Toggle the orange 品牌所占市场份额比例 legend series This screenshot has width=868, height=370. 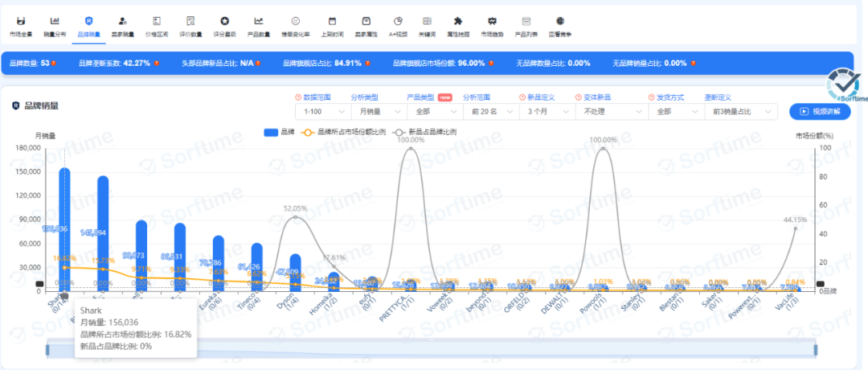342,133
